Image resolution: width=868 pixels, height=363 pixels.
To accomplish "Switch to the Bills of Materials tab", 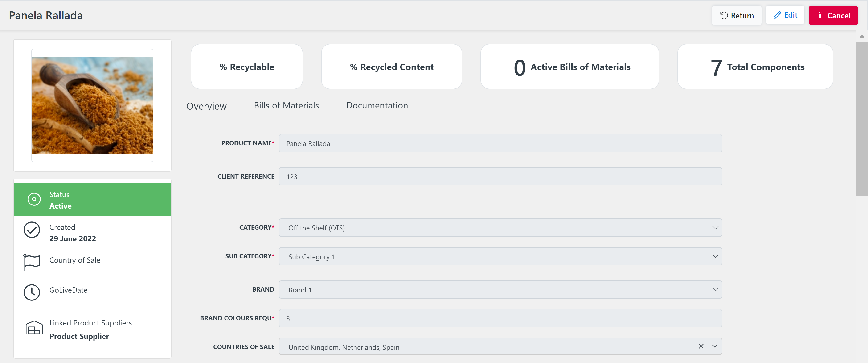I will coord(286,106).
